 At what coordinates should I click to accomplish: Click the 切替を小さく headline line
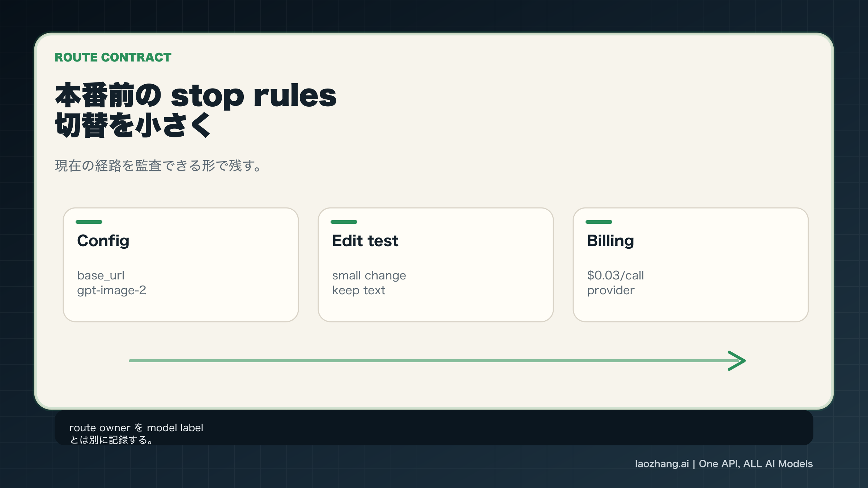click(x=133, y=125)
